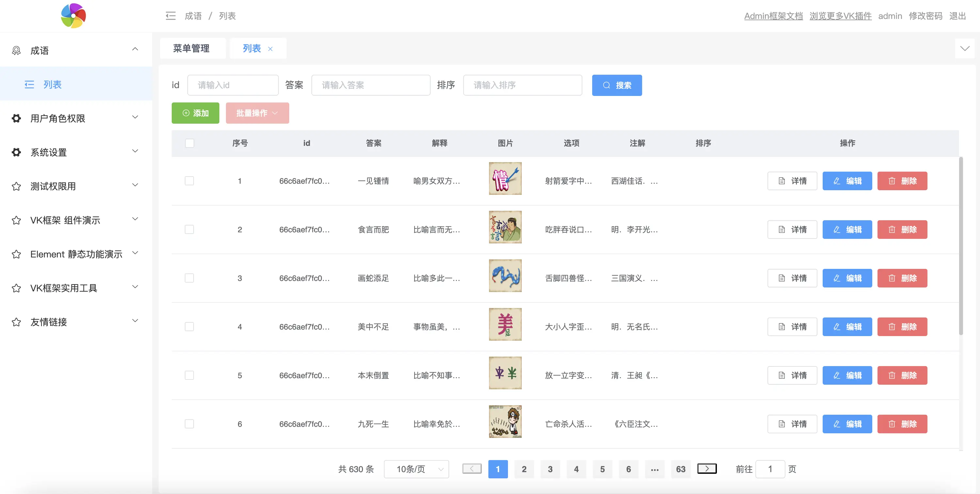Click the sidebar collapse icon beside breadcrumb
This screenshot has height=494, width=980.
click(170, 16)
